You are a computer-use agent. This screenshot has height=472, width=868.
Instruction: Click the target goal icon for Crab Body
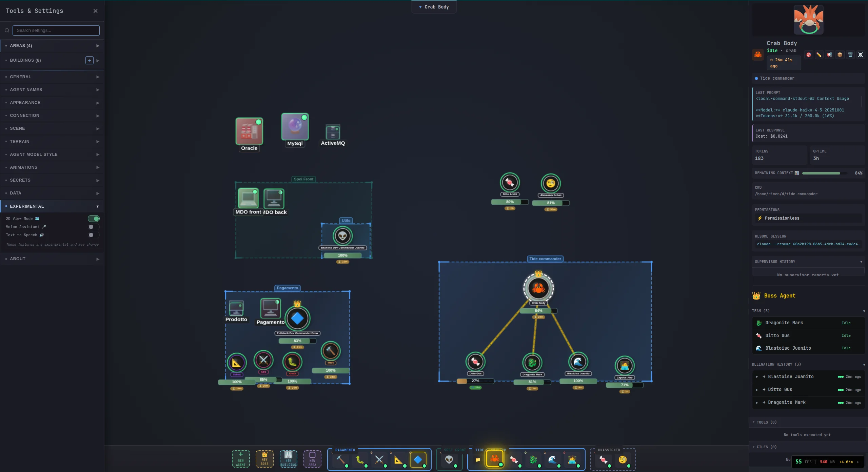click(809, 55)
